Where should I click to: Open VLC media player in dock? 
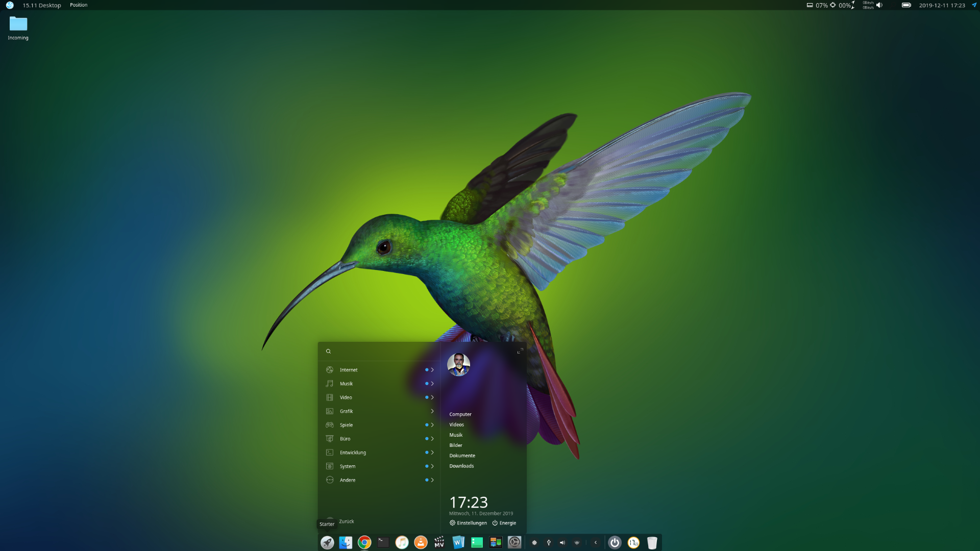point(421,542)
